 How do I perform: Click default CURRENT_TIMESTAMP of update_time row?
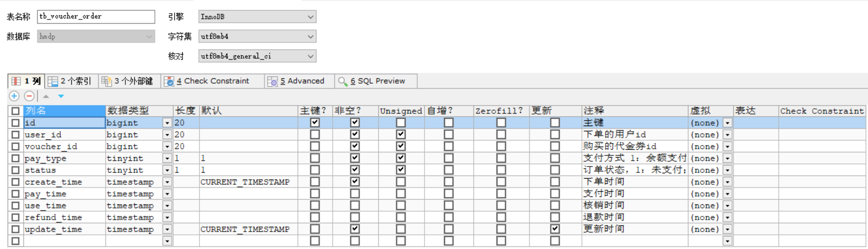point(248,229)
